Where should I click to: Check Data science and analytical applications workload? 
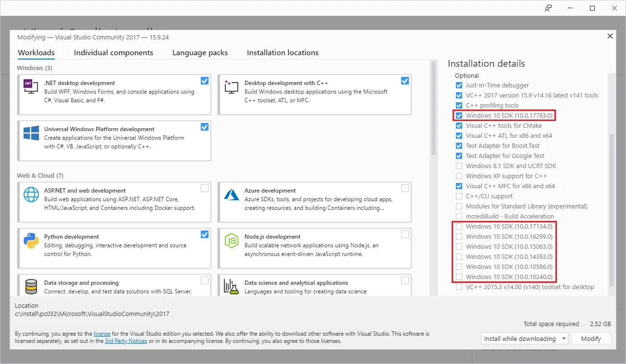click(405, 280)
